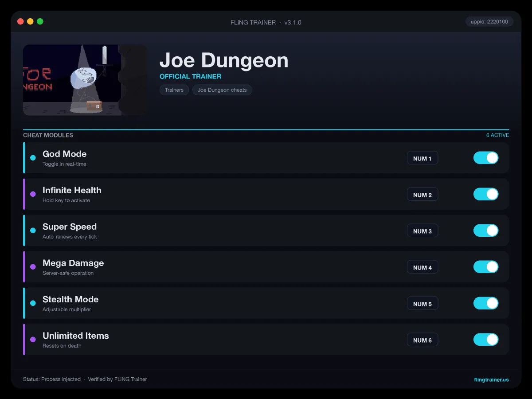Click 'Verified by FLiNG Trainer' text
This screenshot has width=532, height=399.
pyautogui.click(x=117, y=379)
